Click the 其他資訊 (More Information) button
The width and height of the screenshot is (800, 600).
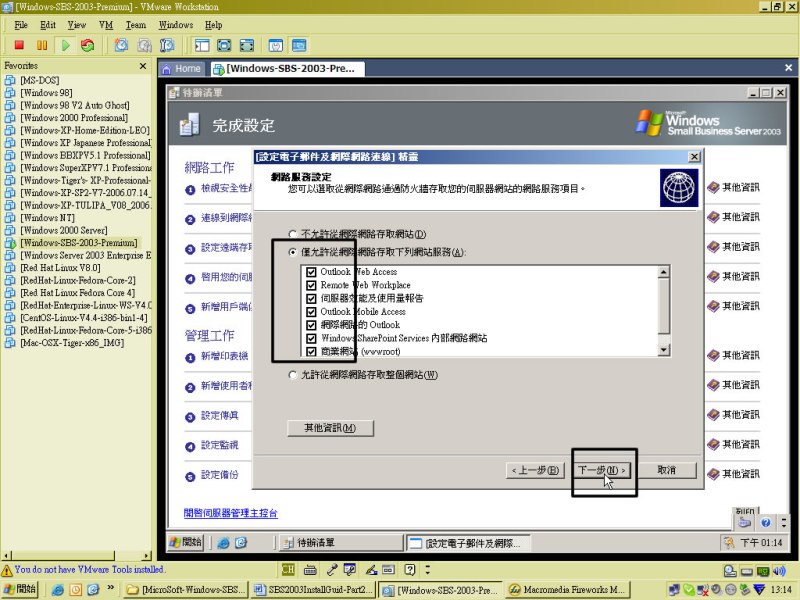click(321, 428)
